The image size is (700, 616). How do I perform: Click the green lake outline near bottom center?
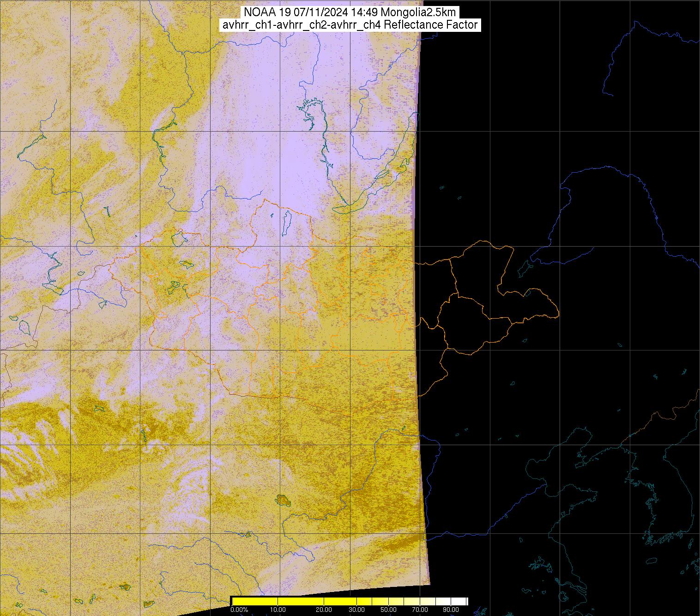tap(283, 500)
